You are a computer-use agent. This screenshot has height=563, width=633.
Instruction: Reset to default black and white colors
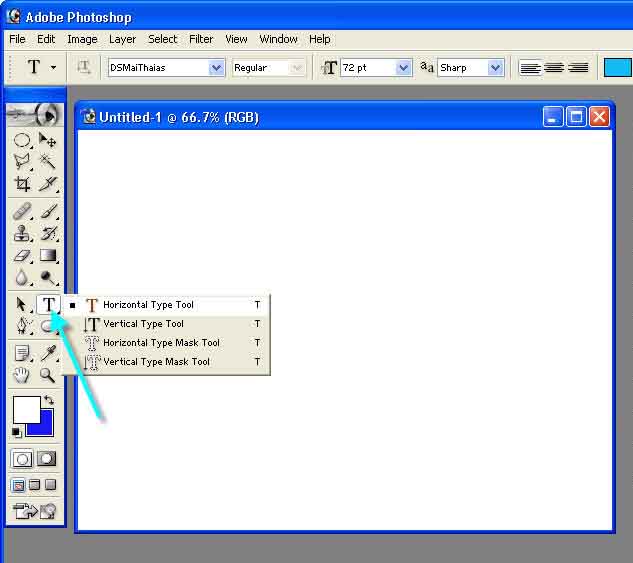16,432
